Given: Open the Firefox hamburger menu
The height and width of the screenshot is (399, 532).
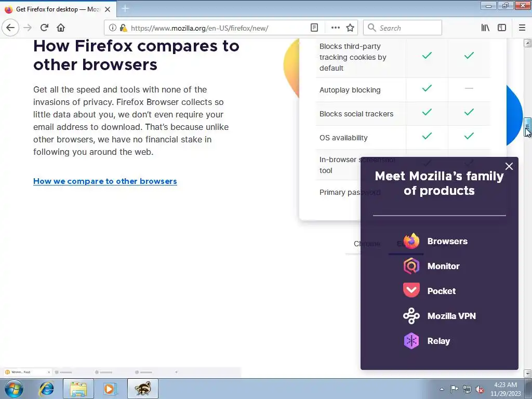Looking at the screenshot, I should point(522,28).
